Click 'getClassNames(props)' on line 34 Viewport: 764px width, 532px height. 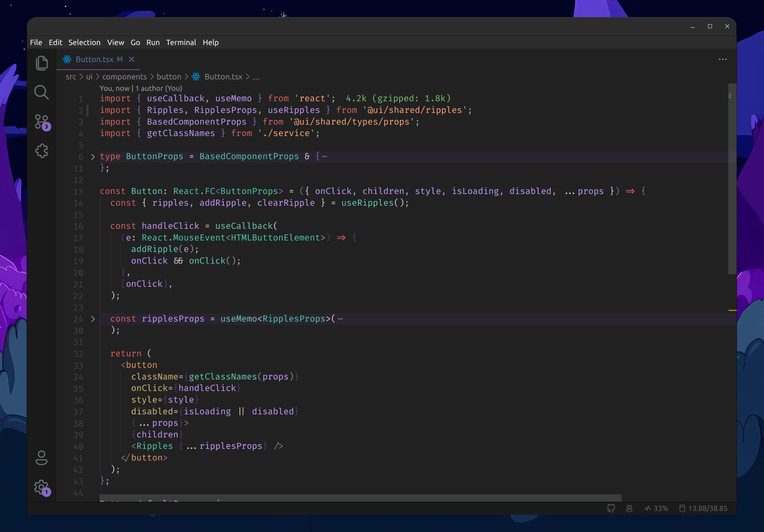pyautogui.click(x=241, y=377)
